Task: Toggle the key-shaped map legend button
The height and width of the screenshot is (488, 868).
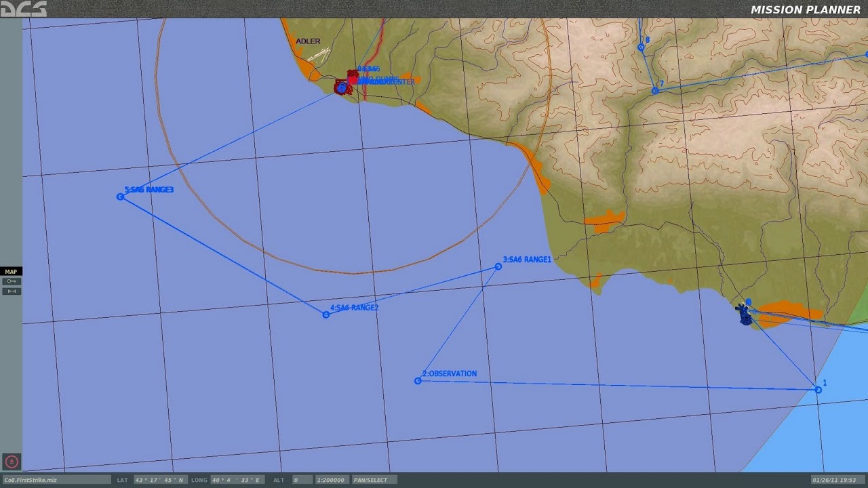Action: (x=11, y=281)
